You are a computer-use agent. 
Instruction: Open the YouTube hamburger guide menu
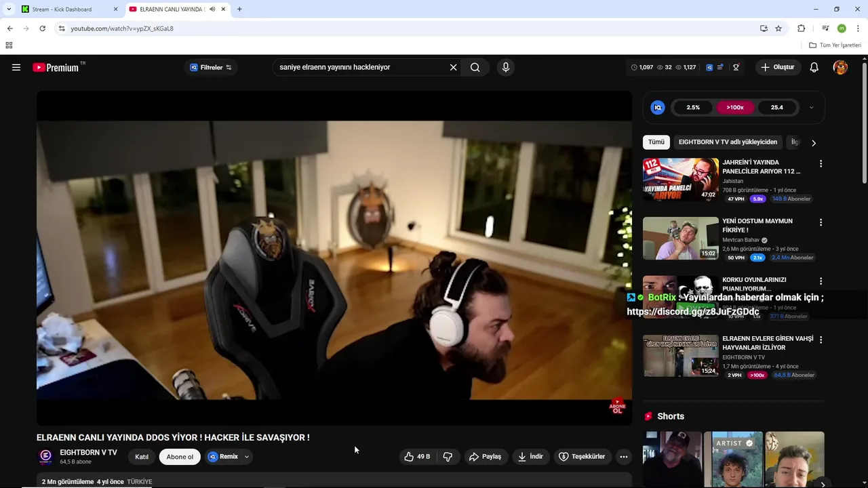16,67
